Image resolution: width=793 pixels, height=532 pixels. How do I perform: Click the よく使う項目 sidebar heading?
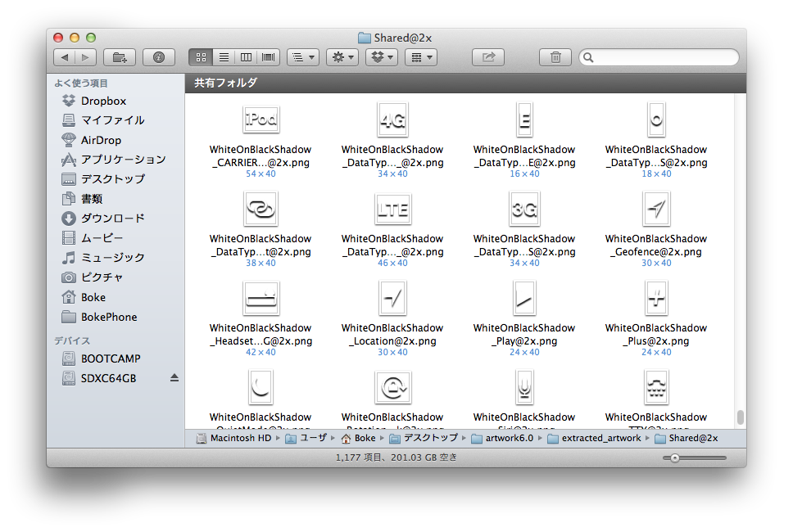point(81,83)
